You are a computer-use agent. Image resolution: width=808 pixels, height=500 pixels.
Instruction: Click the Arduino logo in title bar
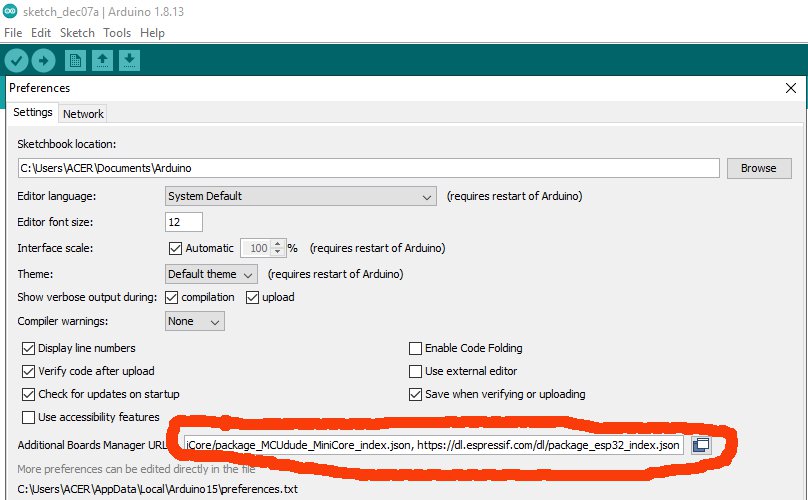(x=10, y=11)
